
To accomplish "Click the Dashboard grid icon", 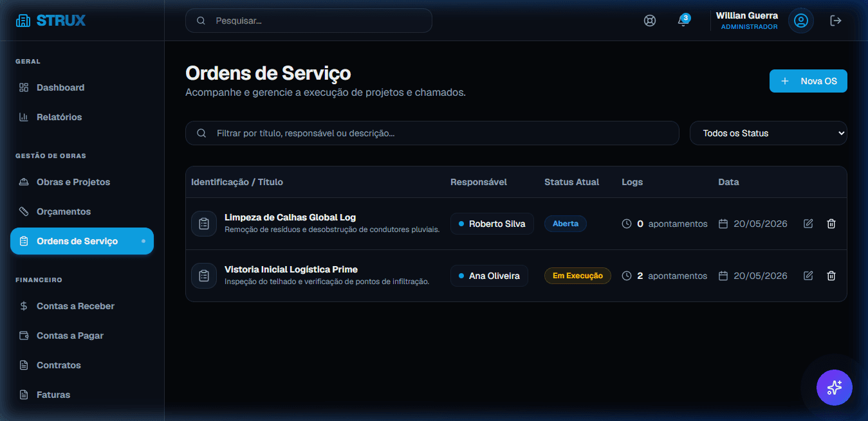I will [x=24, y=87].
